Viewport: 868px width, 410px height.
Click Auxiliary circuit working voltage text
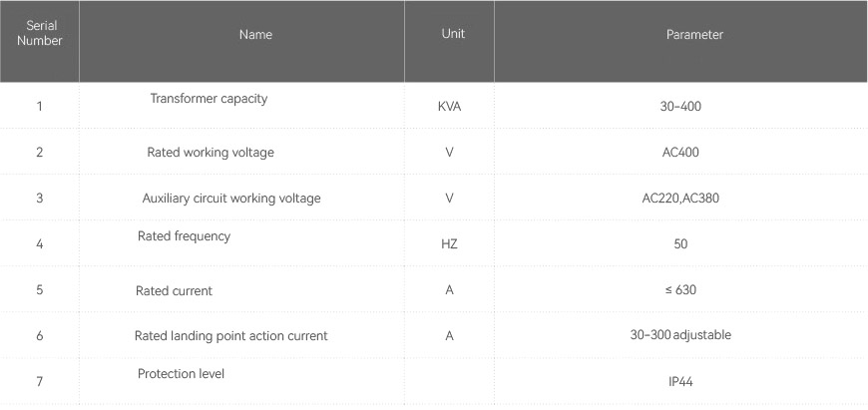pos(231,199)
